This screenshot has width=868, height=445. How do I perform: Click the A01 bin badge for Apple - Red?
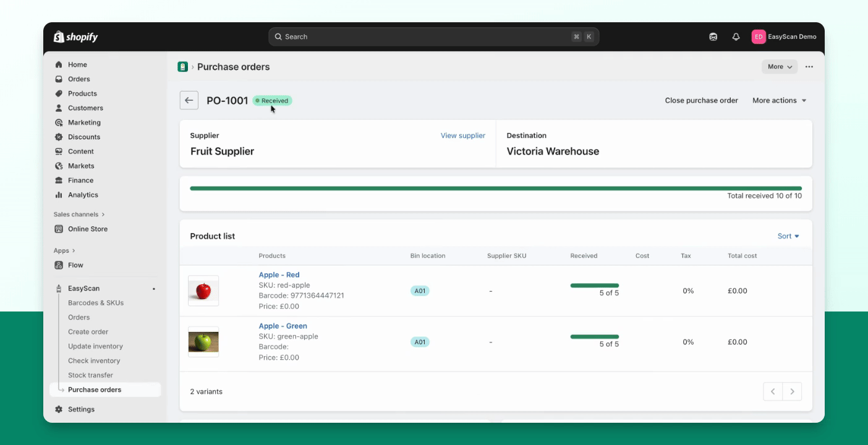(x=420, y=291)
